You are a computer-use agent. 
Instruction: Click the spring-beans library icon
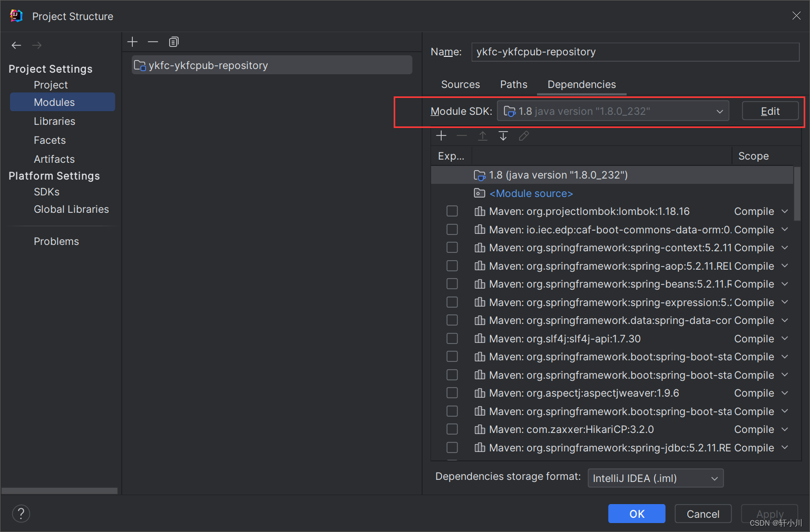pos(480,284)
